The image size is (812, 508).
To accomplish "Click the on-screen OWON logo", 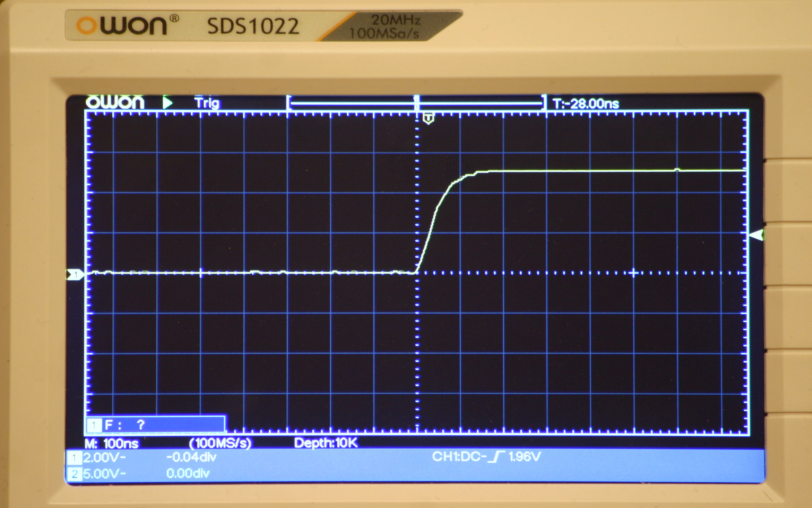I will click(x=115, y=103).
